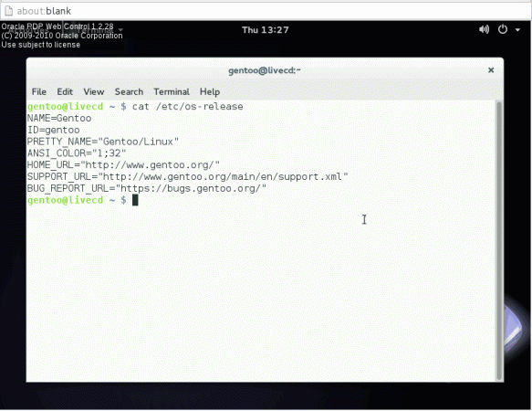Screen dimensions: 532x411
Task: Click the terminal's vertical scrollbar
Action: pos(499,240)
